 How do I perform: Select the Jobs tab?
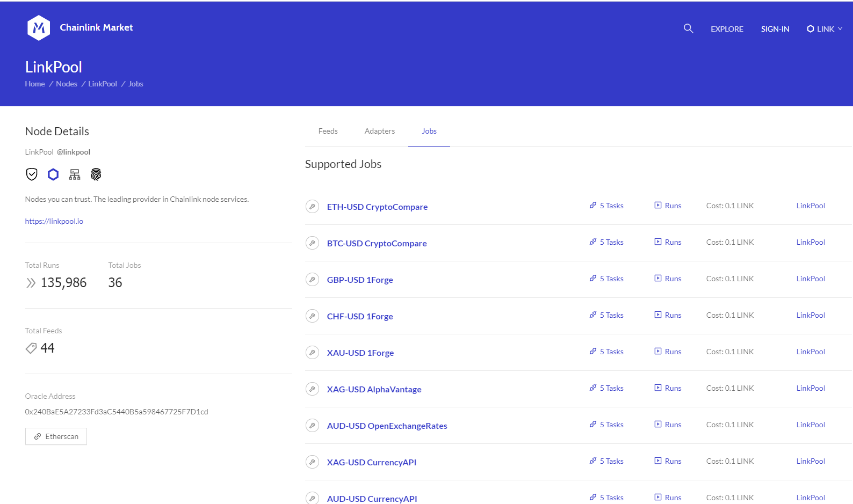point(429,131)
